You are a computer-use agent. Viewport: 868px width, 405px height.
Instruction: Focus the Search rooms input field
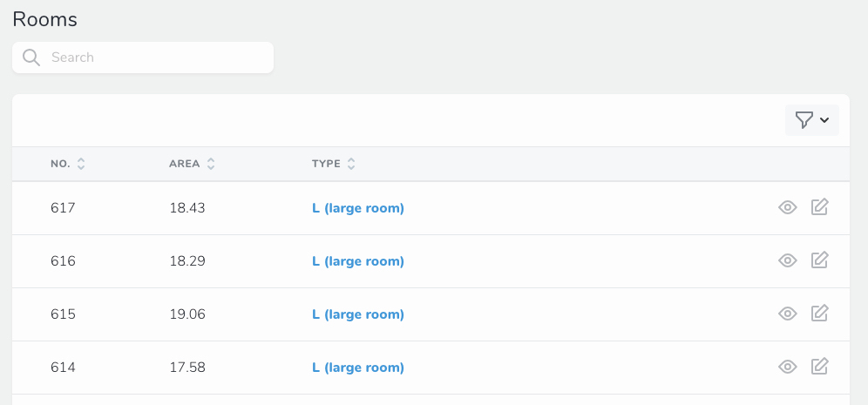(x=157, y=57)
